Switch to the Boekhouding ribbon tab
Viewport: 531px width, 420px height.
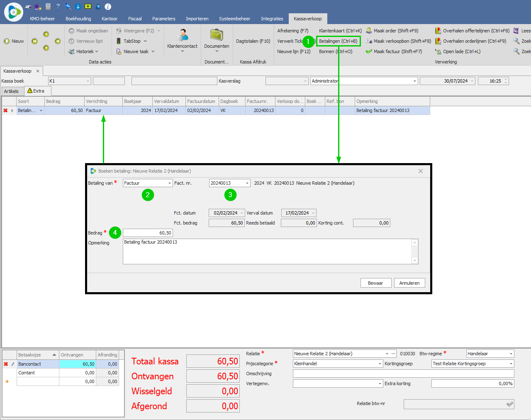tap(78, 19)
